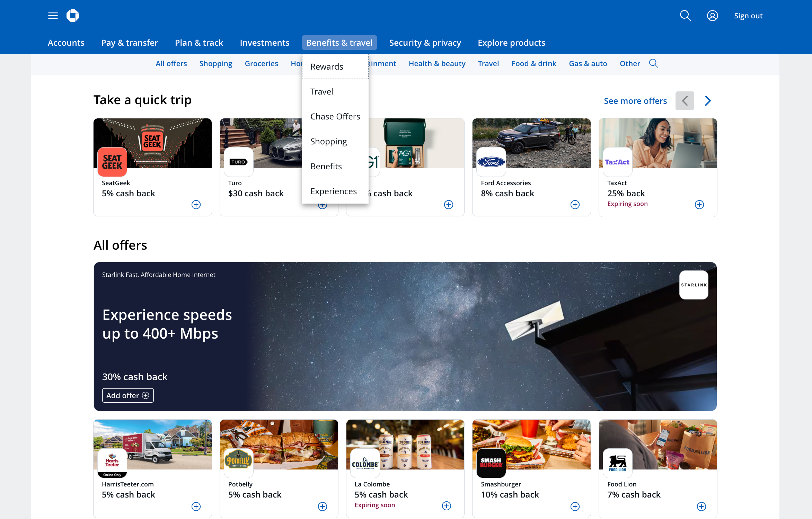This screenshot has height=519, width=812.
Task: Choose Experiences in the dropdown menu
Action: (x=333, y=191)
